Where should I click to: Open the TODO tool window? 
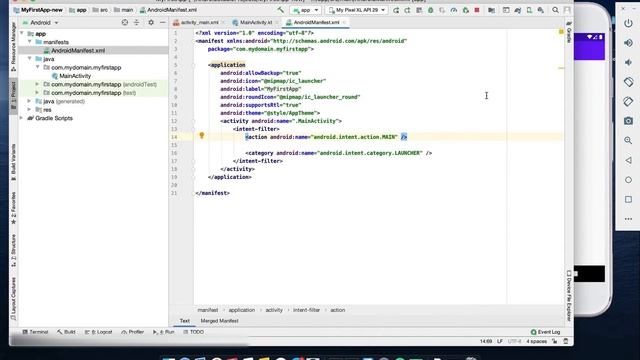[x=193, y=332]
